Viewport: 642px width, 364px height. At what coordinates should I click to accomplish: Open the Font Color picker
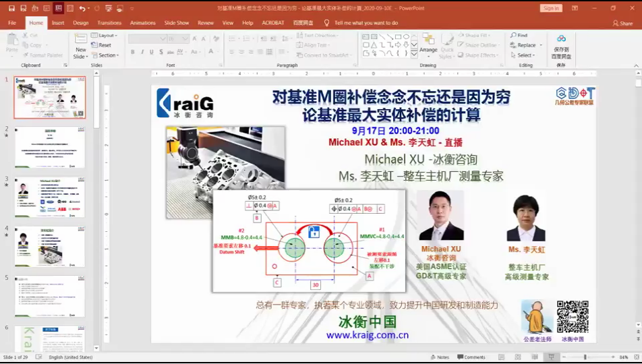point(212,52)
